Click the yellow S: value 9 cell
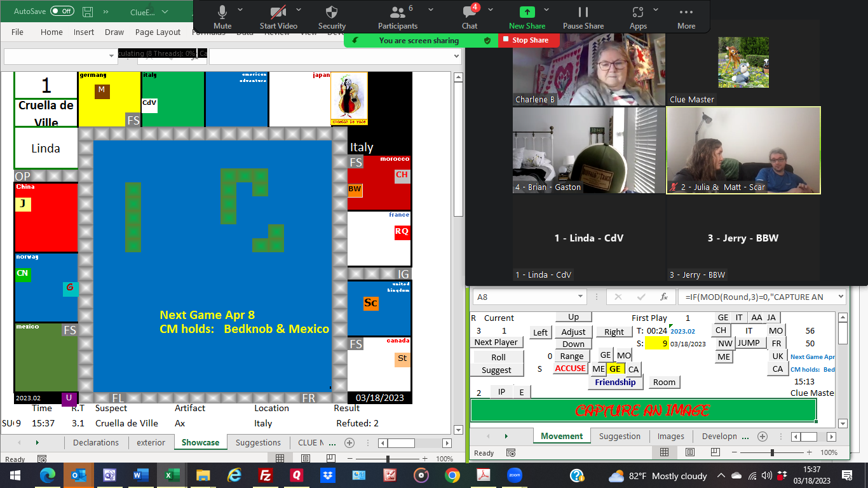 pos(656,344)
